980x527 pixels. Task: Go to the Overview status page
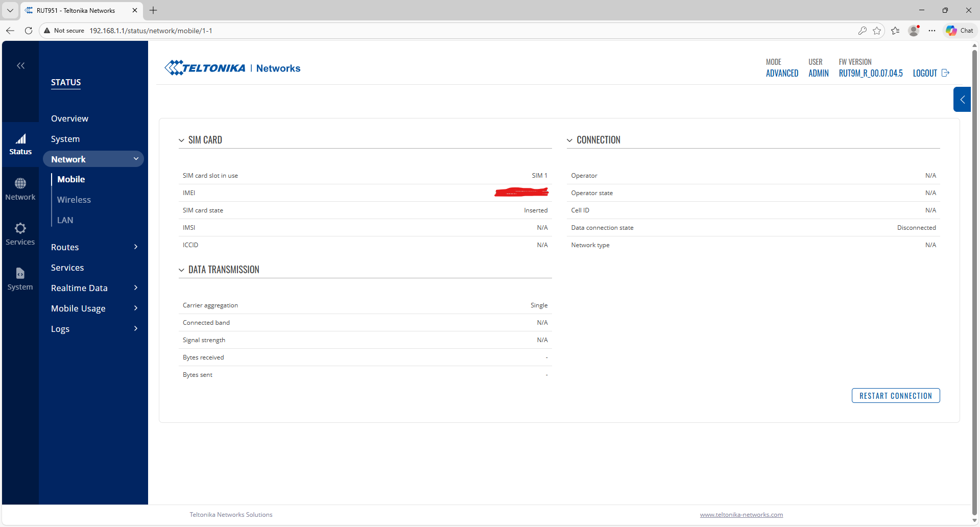[69, 118]
